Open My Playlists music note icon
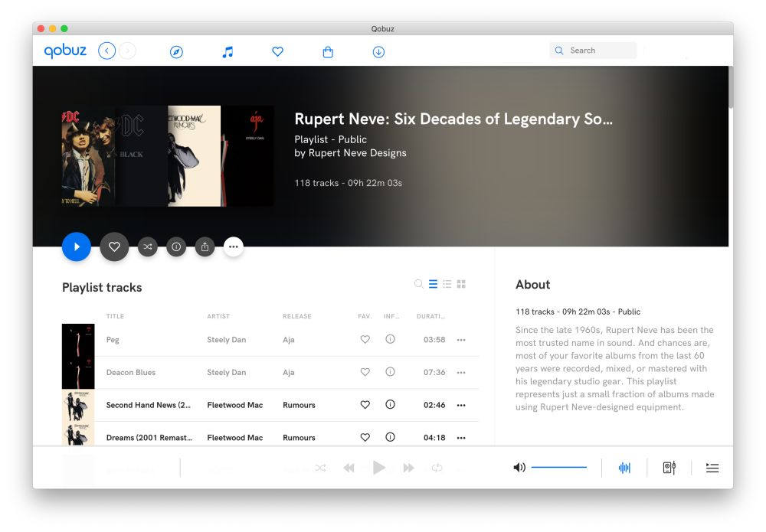 [x=228, y=52]
